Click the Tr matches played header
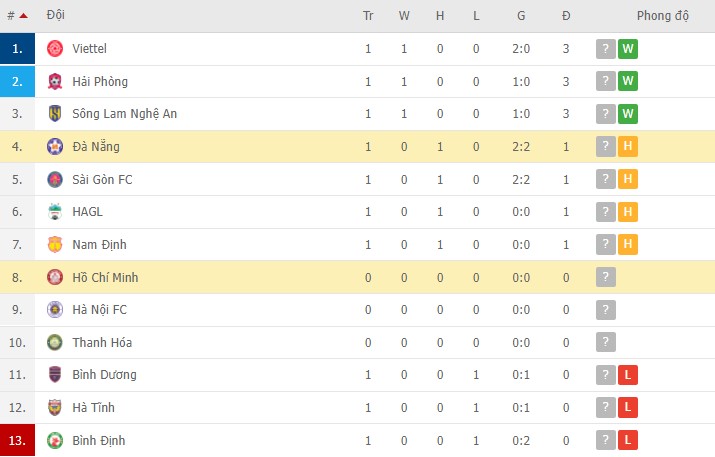 [368, 16]
